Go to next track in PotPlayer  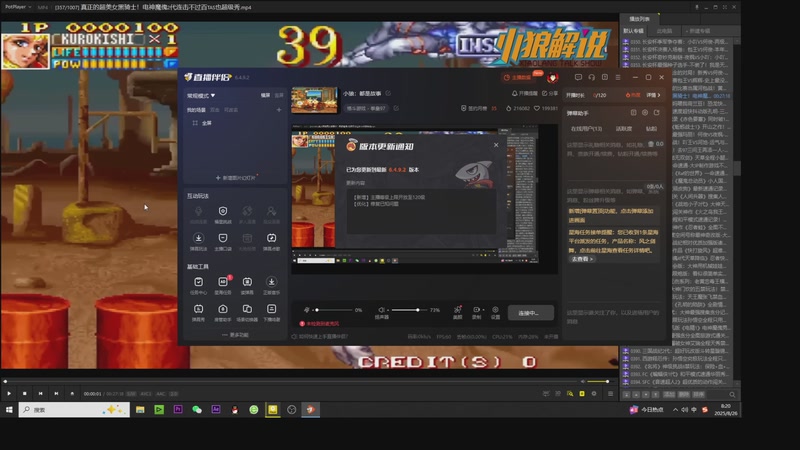click(56, 393)
